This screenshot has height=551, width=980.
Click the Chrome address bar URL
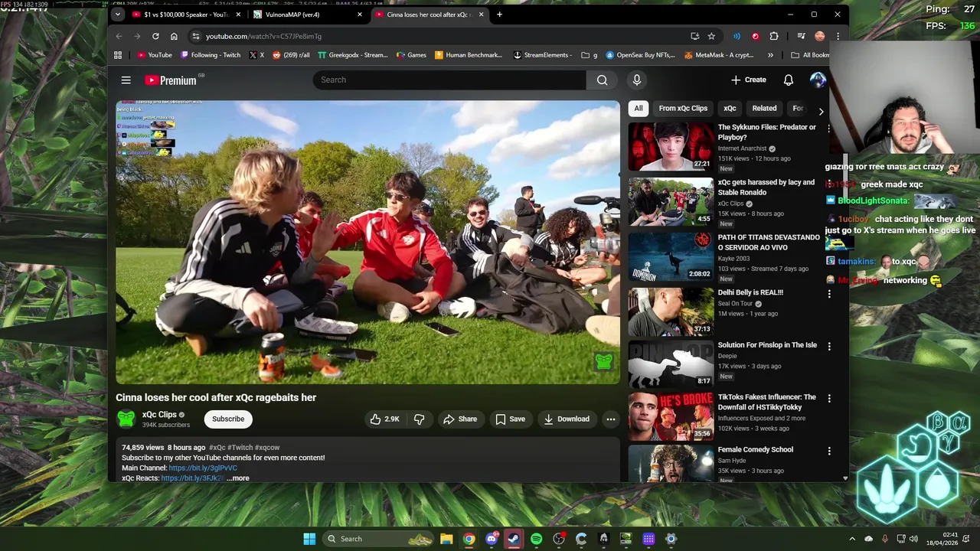pos(263,36)
